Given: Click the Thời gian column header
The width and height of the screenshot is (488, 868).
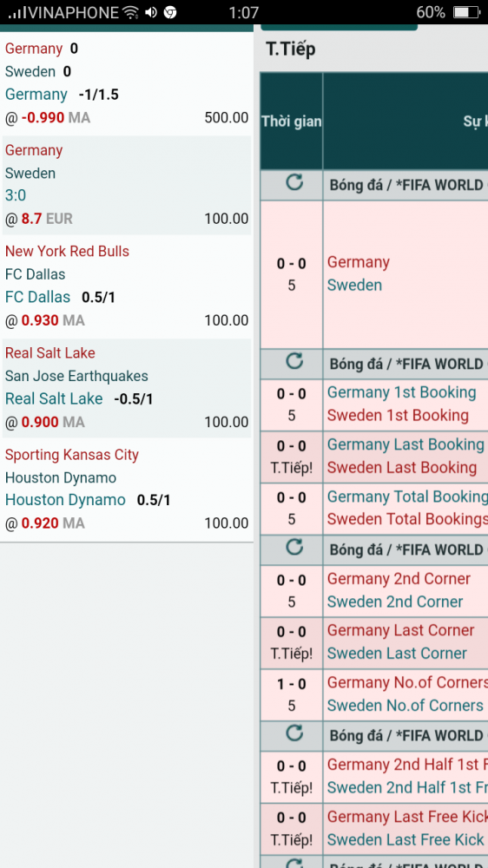Looking at the screenshot, I should pos(292,122).
